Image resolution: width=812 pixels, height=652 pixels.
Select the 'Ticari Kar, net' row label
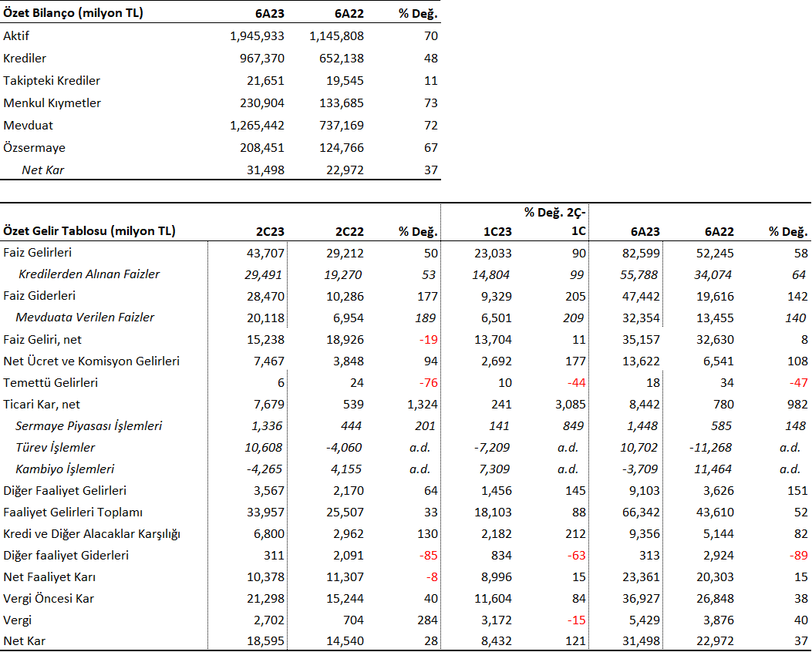42,405
